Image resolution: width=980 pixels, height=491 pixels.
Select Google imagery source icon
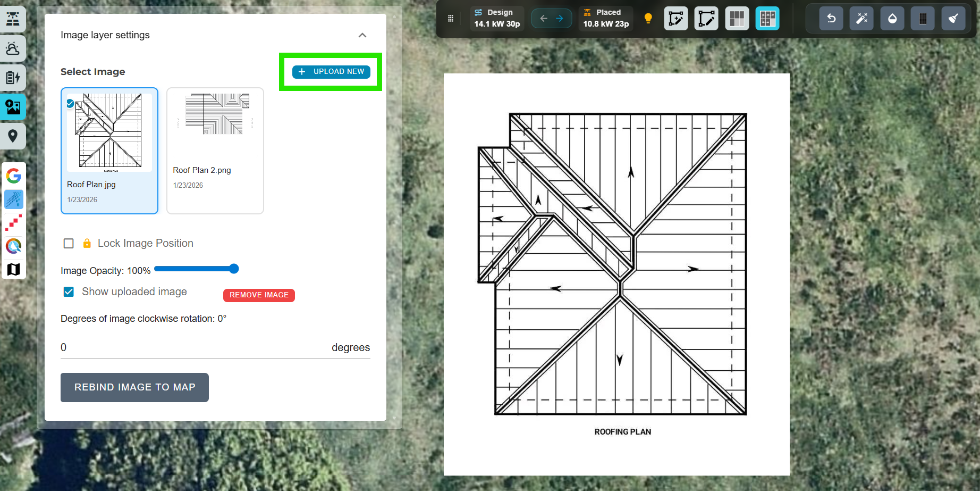(14, 176)
